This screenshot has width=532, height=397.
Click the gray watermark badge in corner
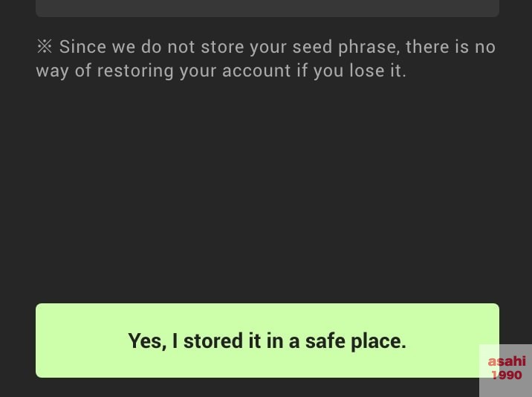point(505,370)
